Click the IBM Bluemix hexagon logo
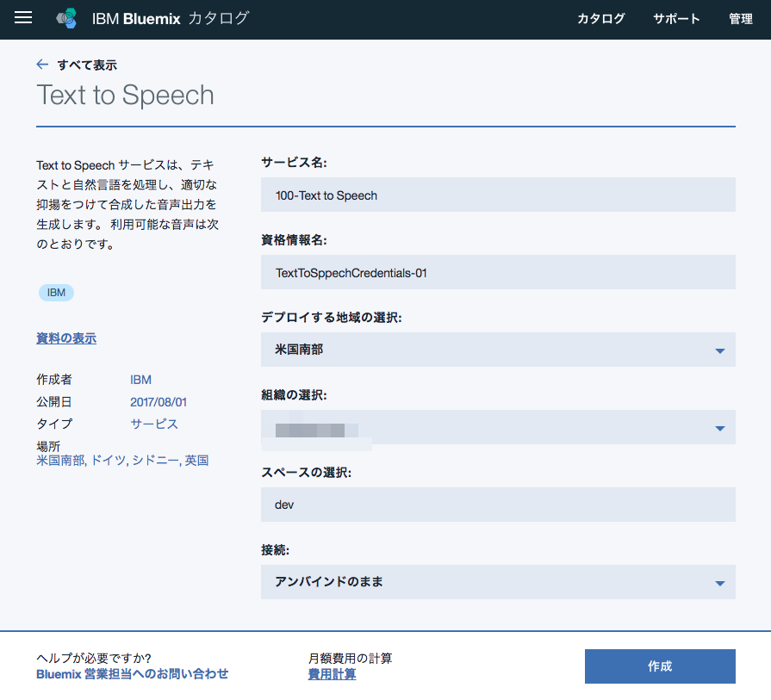This screenshot has height=700, width=771. pos(67,19)
